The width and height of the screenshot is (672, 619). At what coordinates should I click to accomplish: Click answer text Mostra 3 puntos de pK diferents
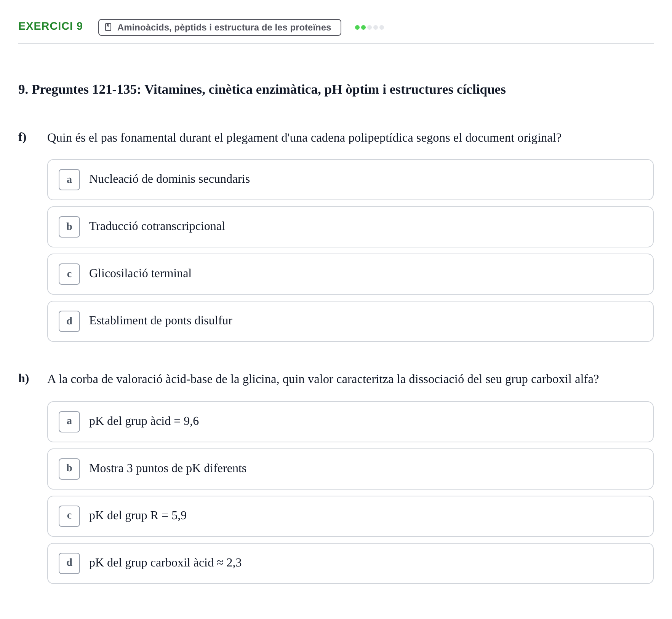(168, 468)
